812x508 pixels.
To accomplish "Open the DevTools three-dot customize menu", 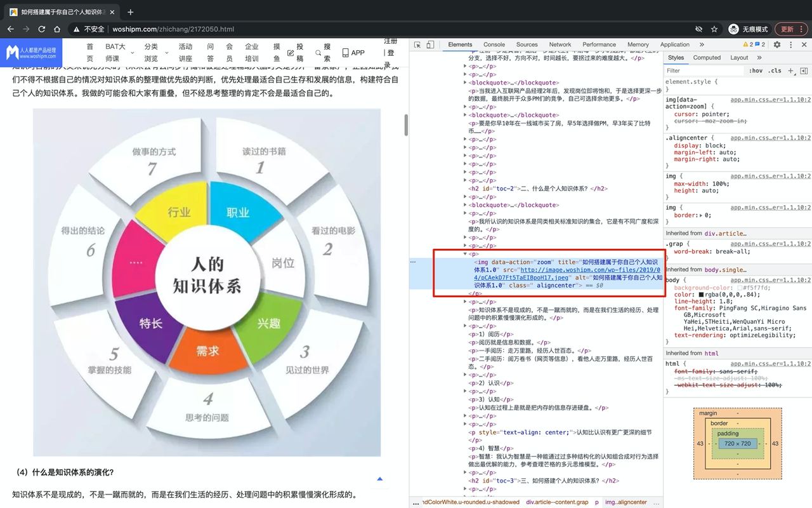I will coord(790,44).
